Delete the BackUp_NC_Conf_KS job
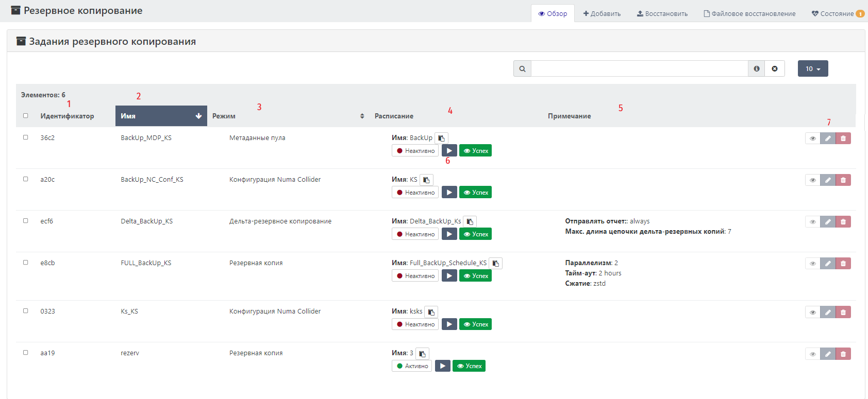Screen dimensions: 868x399 843,180
